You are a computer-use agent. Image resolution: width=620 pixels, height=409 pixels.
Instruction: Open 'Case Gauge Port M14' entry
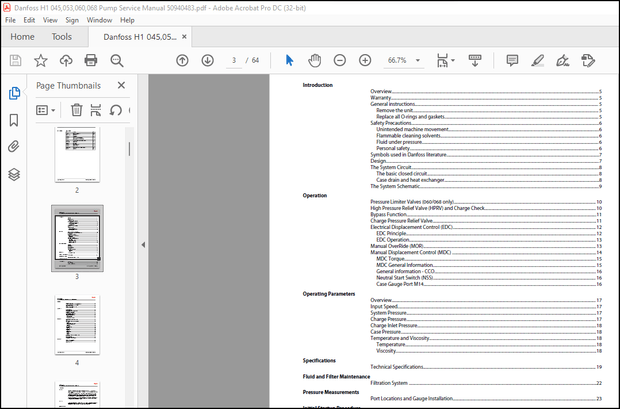[x=489, y=284]
